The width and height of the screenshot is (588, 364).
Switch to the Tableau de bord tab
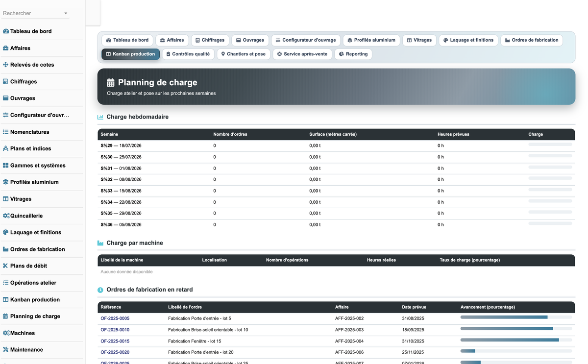click(127, 40)
